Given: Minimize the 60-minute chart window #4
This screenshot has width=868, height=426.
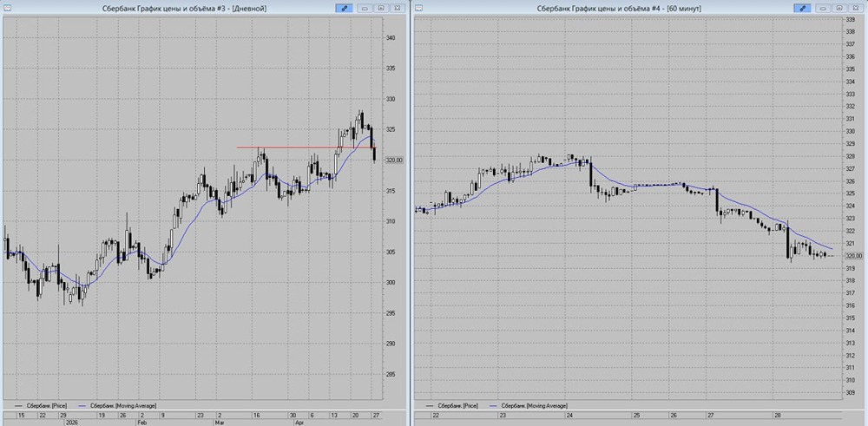Looking at the screenshot, I should (824, 9).
